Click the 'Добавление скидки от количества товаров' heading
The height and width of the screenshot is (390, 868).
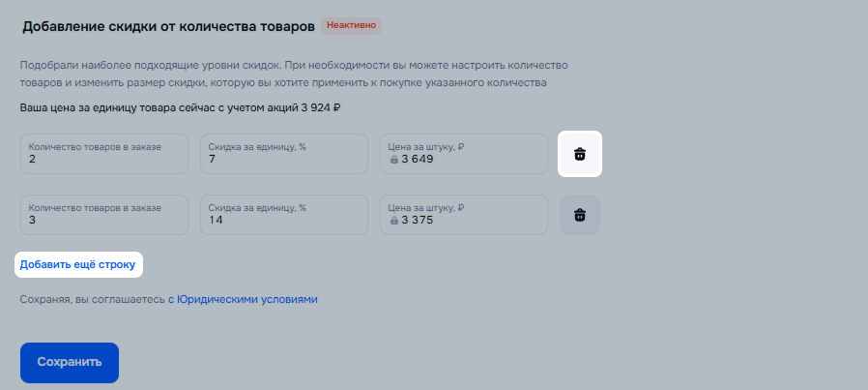coord(167,25)
